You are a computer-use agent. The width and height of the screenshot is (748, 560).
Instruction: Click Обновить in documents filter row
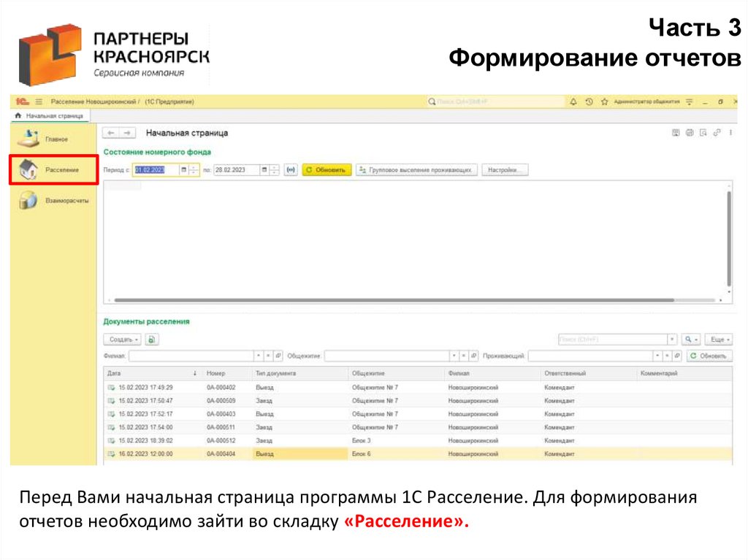(709, 356)
